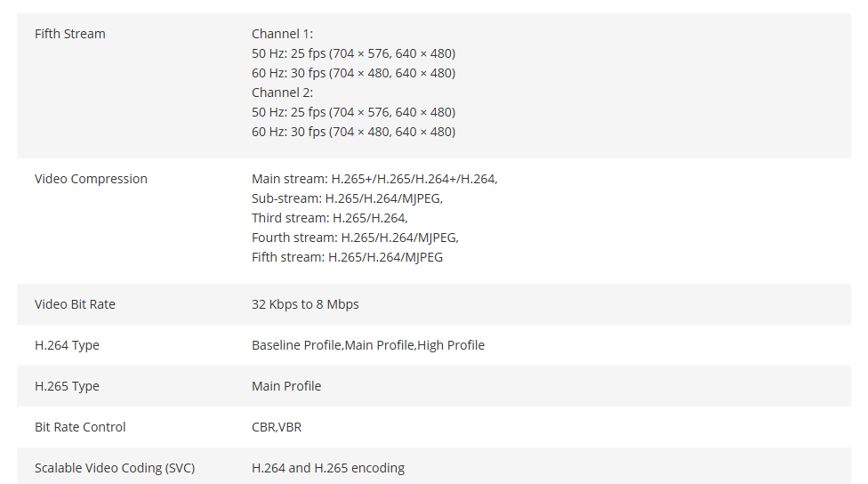Click the Fifth stream compression line
Image resolution: width=868 pixels, height=484 pixels.
pos(347,257)
